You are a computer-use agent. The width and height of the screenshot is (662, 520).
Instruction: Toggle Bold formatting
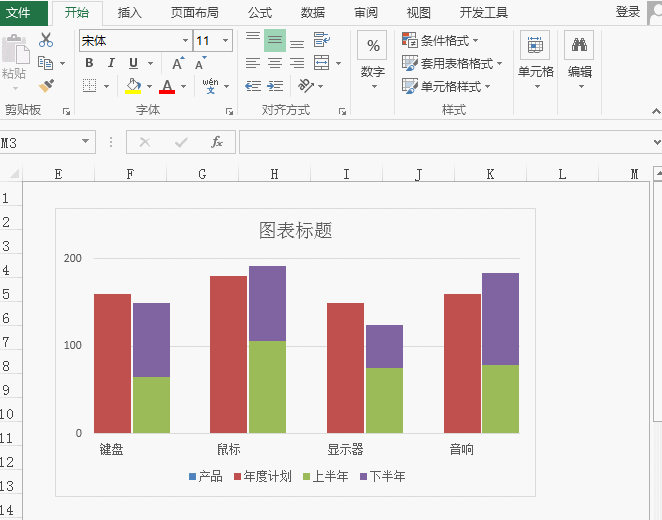tap(89, 63)
